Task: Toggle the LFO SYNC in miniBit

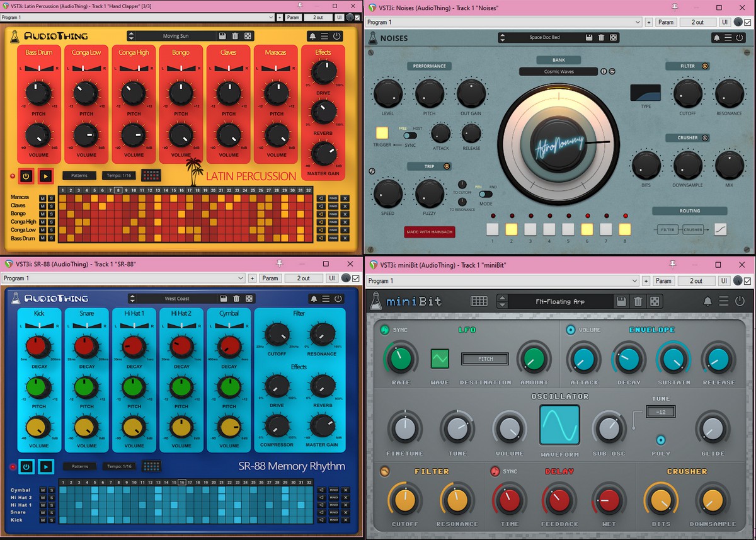Action: [384, 330]
